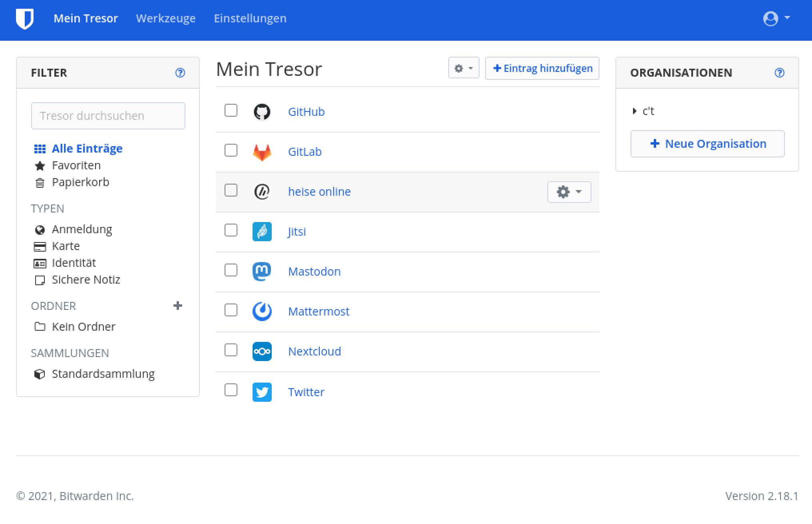Click the Mastodon entry icon
812x524 pixels.
click(x=262, y=272)
